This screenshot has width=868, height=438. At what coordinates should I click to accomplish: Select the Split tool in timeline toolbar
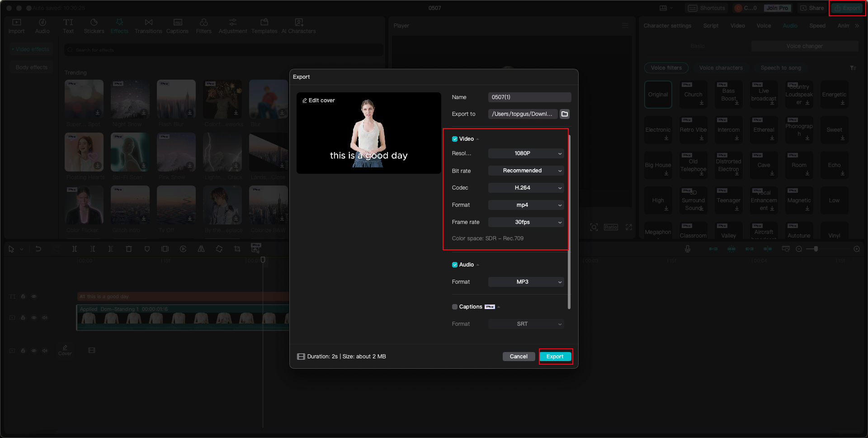point(75,249)
